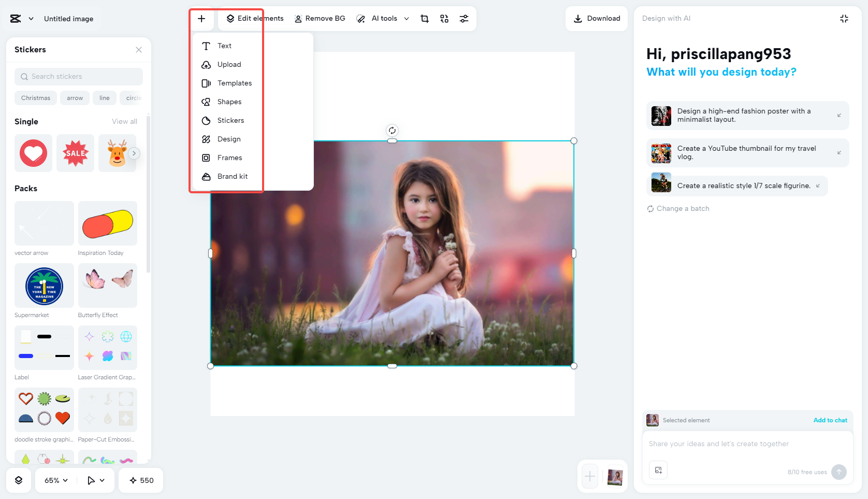This screenshot has height=499, width=868.
Task: Close the Stickers panel
Action: (x=139, y=50)
